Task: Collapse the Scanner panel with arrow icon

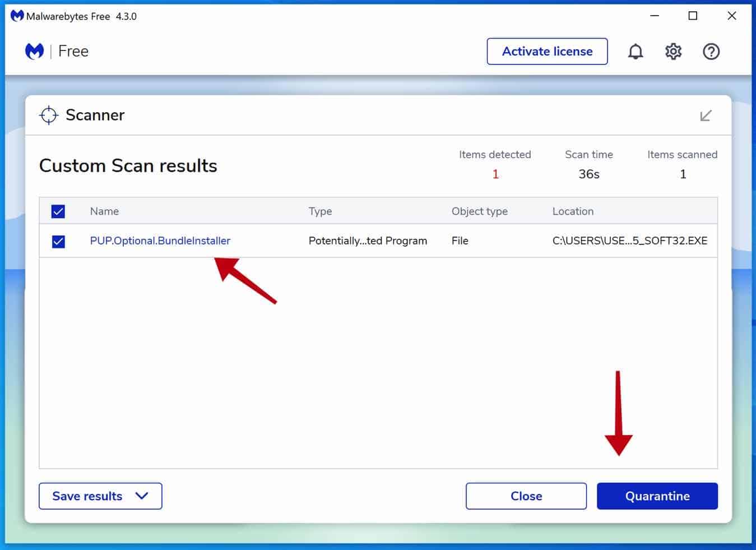Action: 706,115
